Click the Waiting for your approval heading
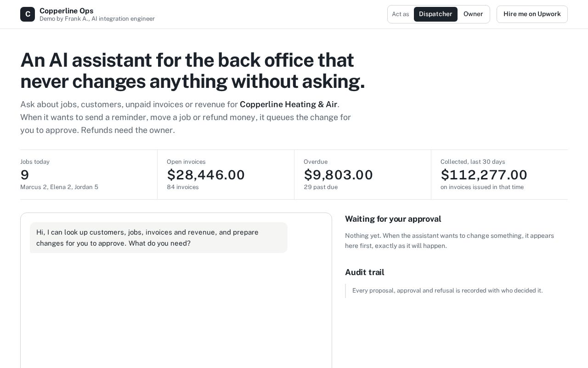This screenshot has height=368, width=588. point(393,219)
